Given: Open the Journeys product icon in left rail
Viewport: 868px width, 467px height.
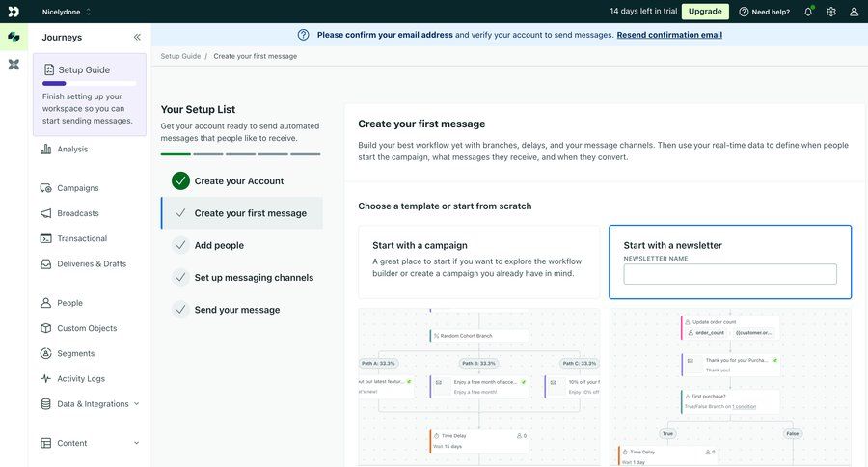Looking at the screenshot, I should click(x=14, y=37).
